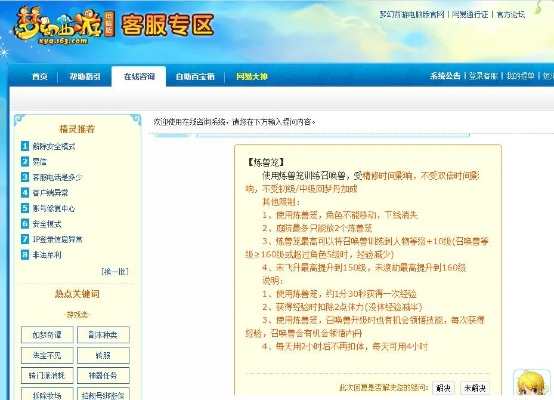Click the 转服 keyword button
554x400 pixels.
(x=103, y=355)
